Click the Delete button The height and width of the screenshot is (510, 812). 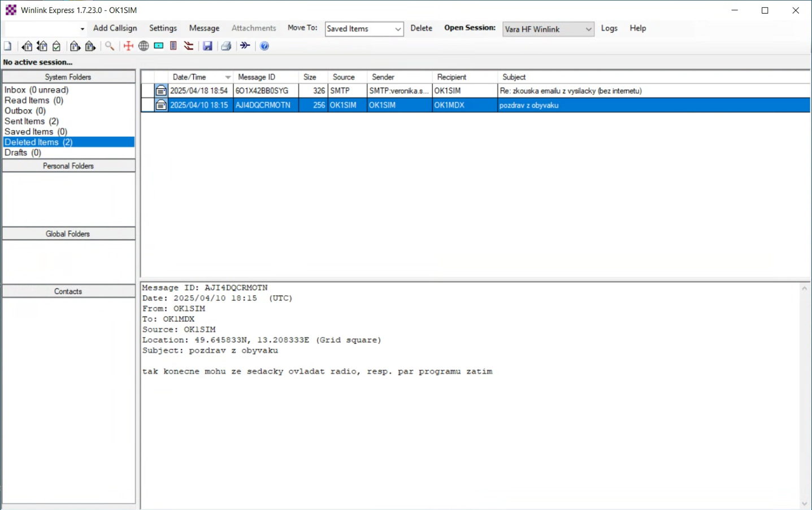(422, 28)
